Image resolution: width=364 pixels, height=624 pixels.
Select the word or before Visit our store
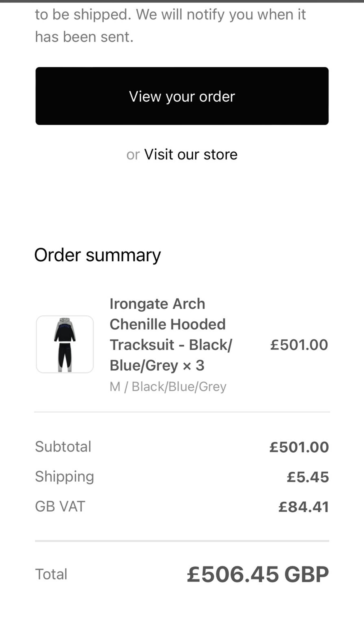133,154
